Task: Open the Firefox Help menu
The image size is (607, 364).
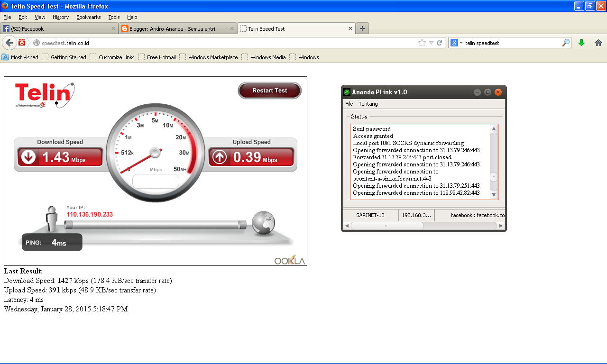Action: click(132, 17)
